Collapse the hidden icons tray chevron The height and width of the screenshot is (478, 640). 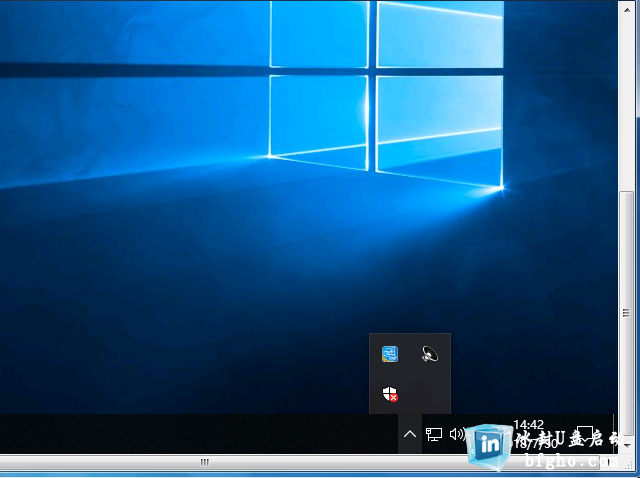[x=410, y=434]
